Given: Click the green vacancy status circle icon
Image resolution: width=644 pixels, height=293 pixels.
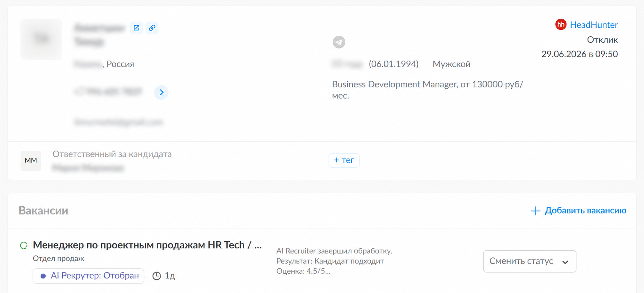Looking at the screenshot, I should (x=24, y=246).
